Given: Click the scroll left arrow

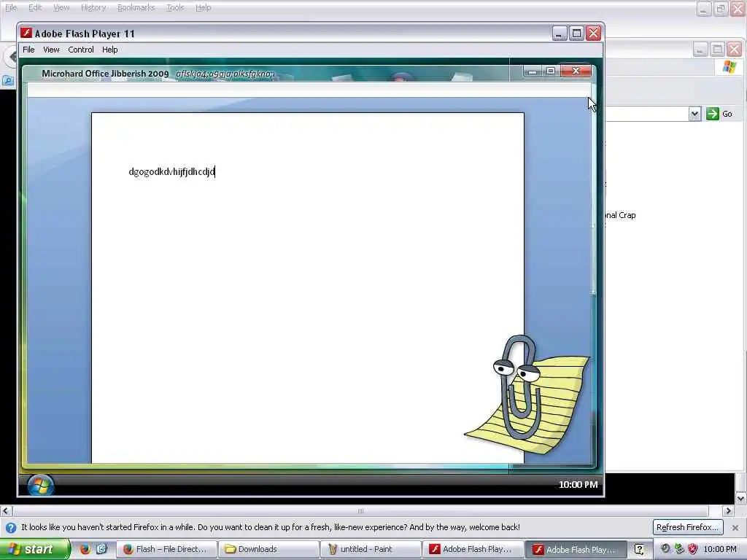Looking at the screenshot, I should 6,511.
